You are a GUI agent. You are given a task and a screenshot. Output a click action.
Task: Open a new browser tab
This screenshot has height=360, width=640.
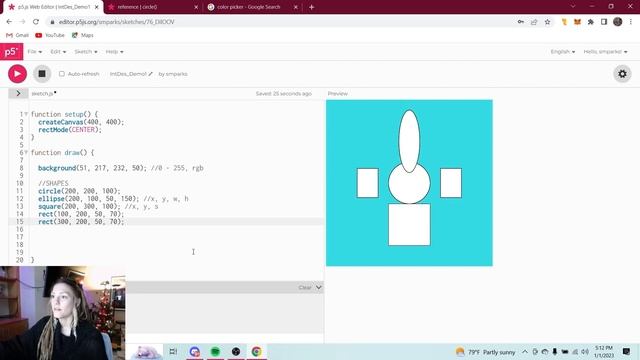pyautogui.click(x=311, y=7)
